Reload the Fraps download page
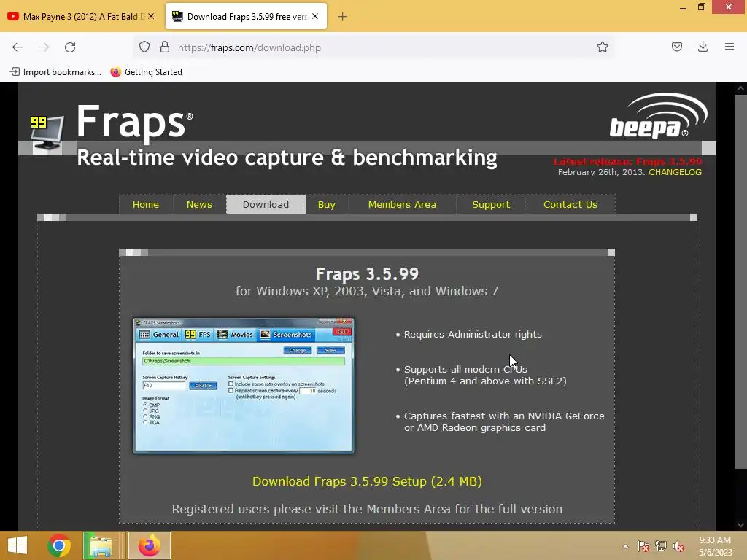Screen dimensions: 747x560 (x=70, y=47)
